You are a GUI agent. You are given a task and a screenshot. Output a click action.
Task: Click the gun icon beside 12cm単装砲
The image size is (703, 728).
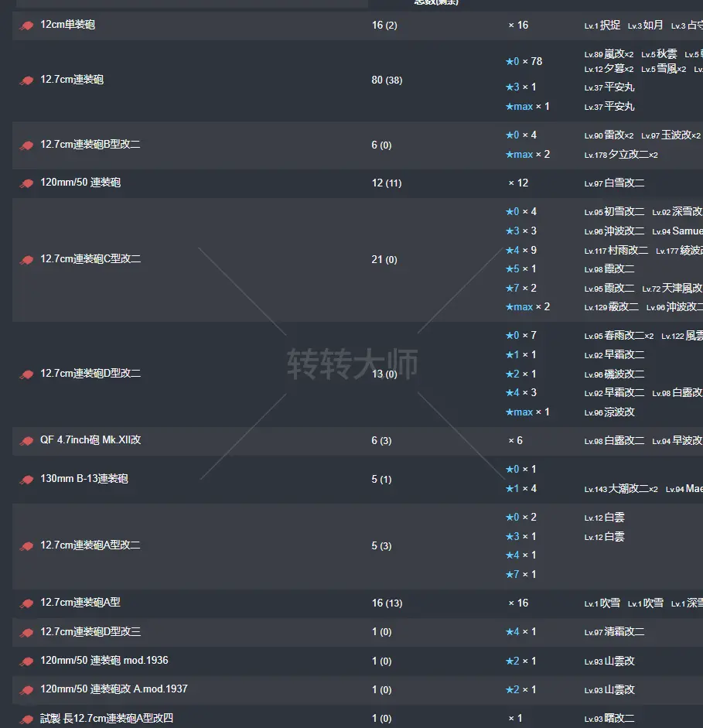[26, 26]
